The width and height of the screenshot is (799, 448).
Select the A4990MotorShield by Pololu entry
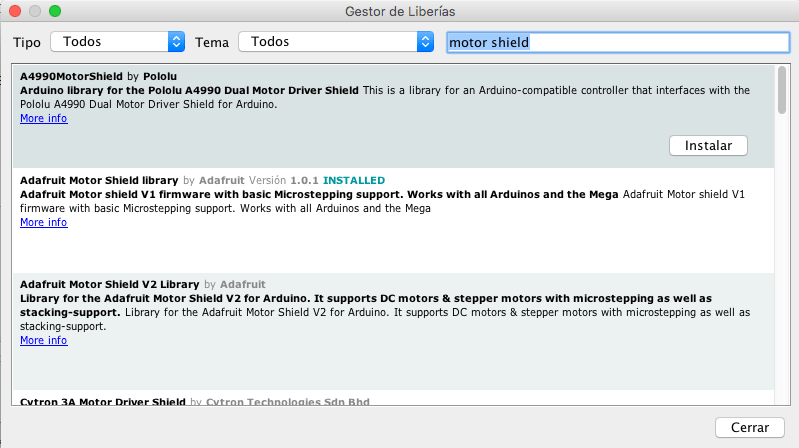click(393, 117)
